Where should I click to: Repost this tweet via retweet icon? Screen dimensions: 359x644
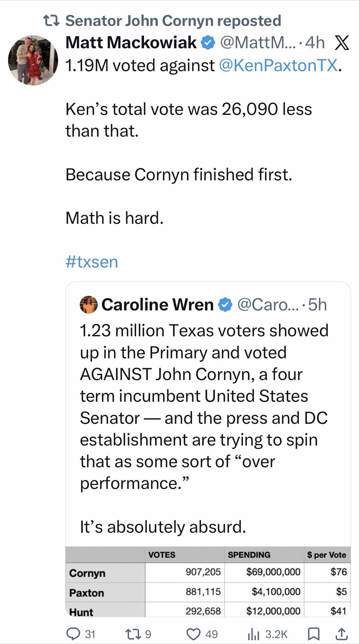click(x=132, y=634)
